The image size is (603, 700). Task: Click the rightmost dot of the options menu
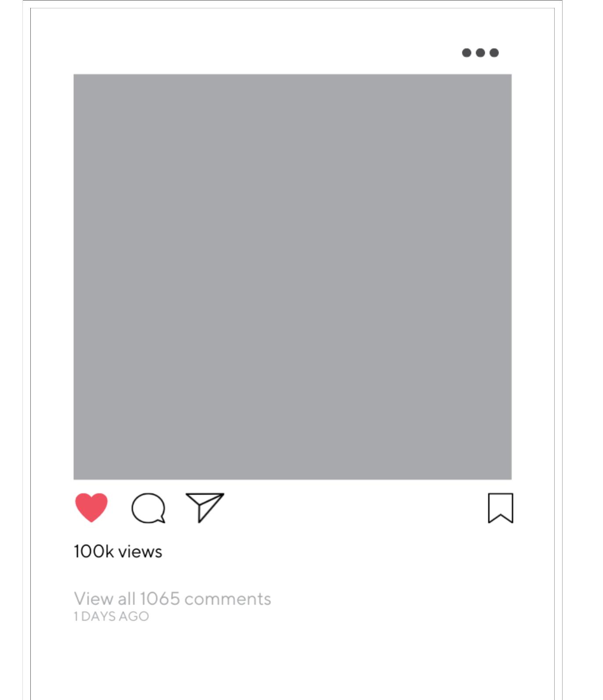[494, 53]
